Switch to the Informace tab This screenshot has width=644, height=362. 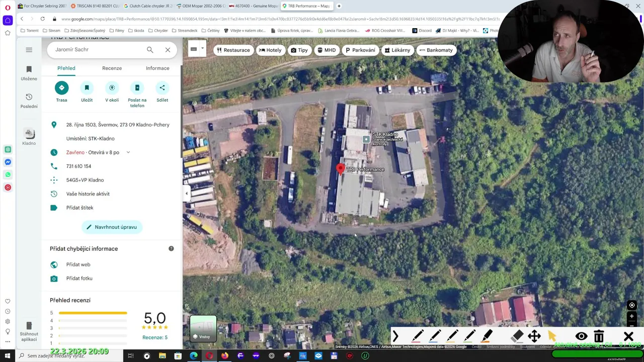(x=157, y=68)
